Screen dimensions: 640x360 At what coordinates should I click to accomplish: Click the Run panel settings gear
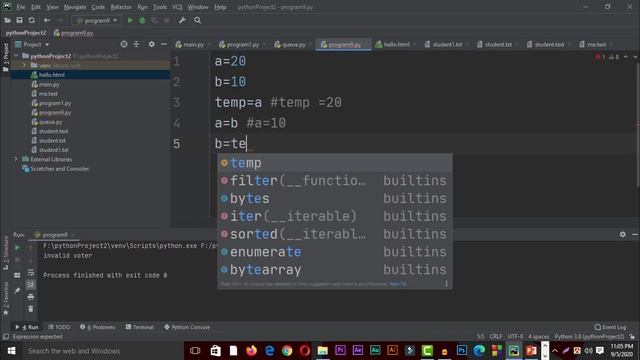pos(622,234)
